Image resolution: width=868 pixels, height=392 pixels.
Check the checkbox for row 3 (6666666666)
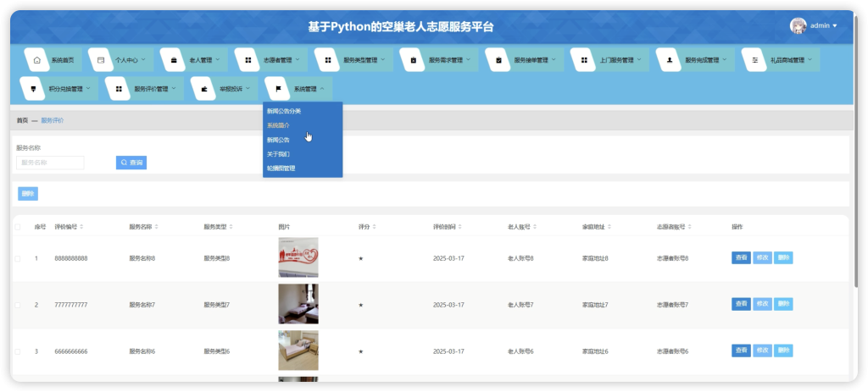18,351
